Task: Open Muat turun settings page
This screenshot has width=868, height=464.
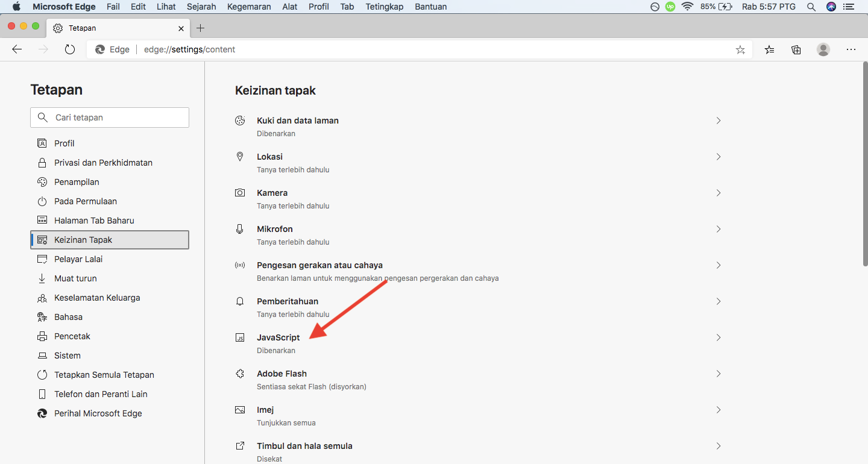Action: 75,278
